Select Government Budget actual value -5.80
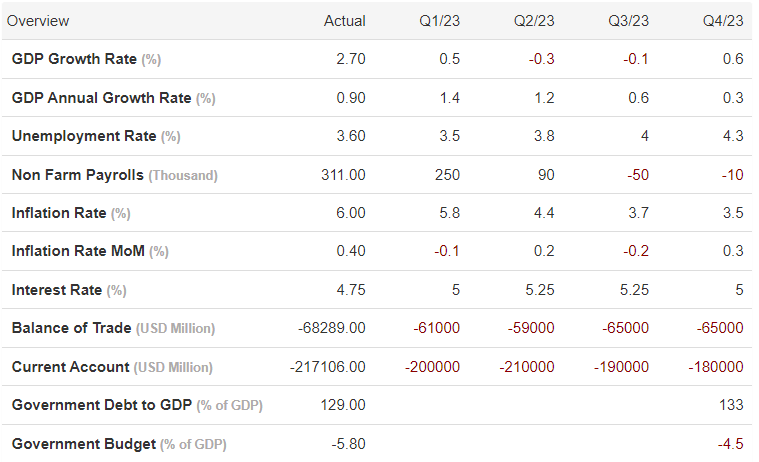 click(349, 444)
